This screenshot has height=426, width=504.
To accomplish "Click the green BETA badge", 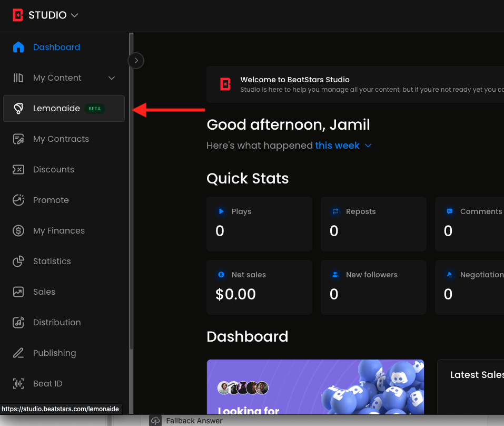I will coord(94,109).
